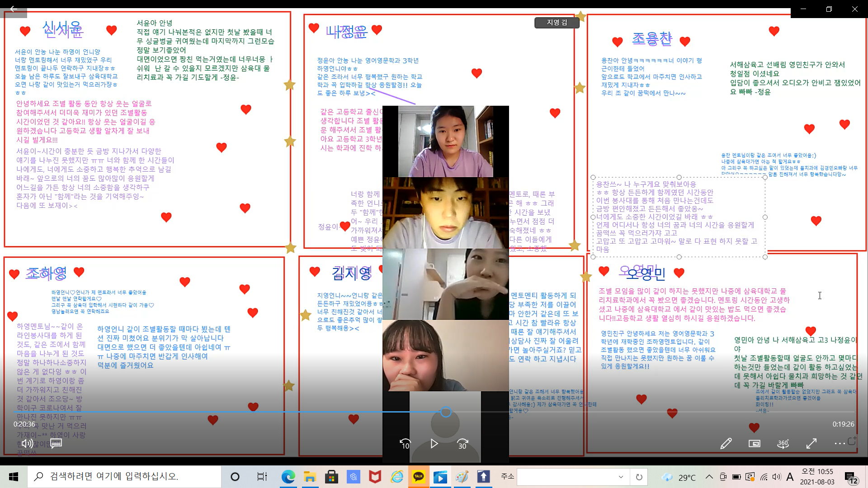Click remaining time 0:19:26

coord(843,424)
